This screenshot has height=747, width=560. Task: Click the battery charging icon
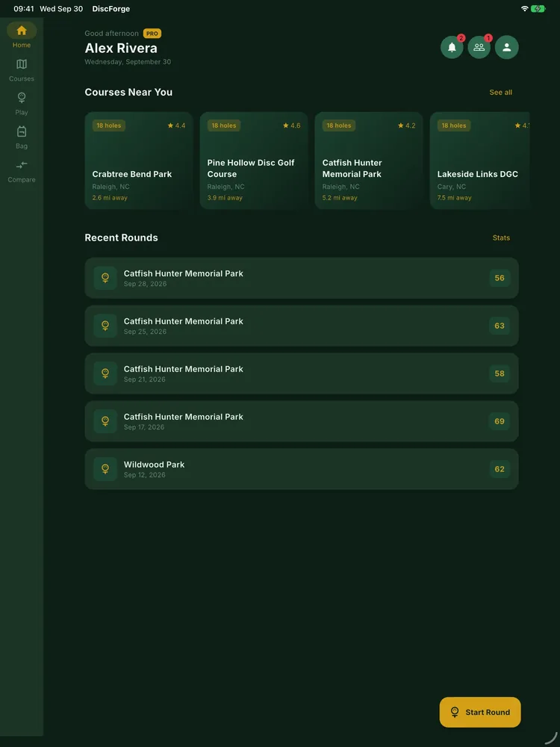point(538,8)
